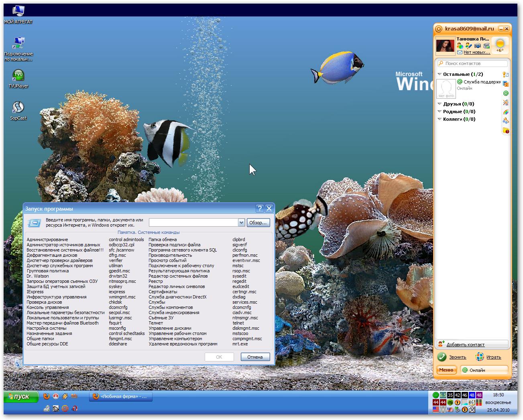This screenshot has width=523, height=420.
Task: Click the green @ icon in Agent sidebar
Action: point(506,93)
